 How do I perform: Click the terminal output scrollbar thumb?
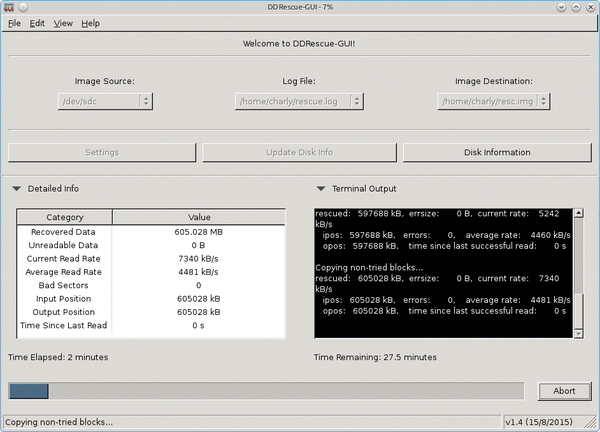pyautogui.click(x=578, y=311)
